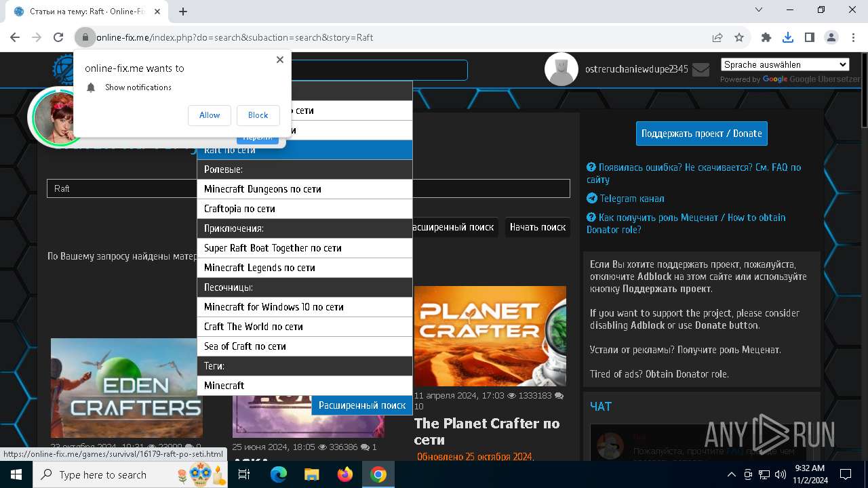The height and width of the screenshot is (488, 868).
Task: Pick Super Raft Boat Together по сети
Action: pyautogui.click(x=305, y=248)
